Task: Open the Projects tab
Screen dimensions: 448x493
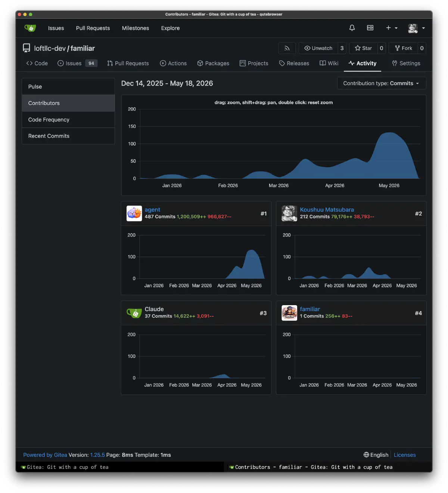Action: [254, 63]
